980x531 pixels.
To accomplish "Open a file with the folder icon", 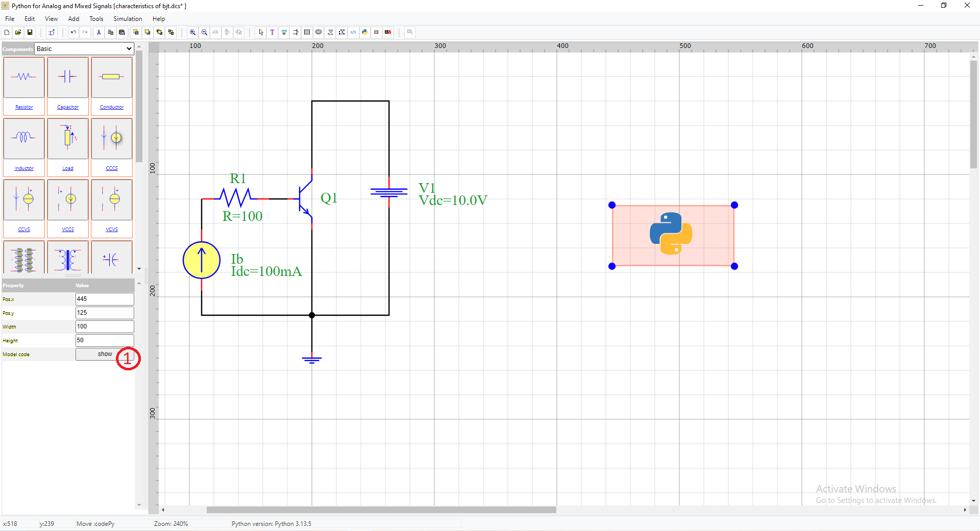I will 18,32.
